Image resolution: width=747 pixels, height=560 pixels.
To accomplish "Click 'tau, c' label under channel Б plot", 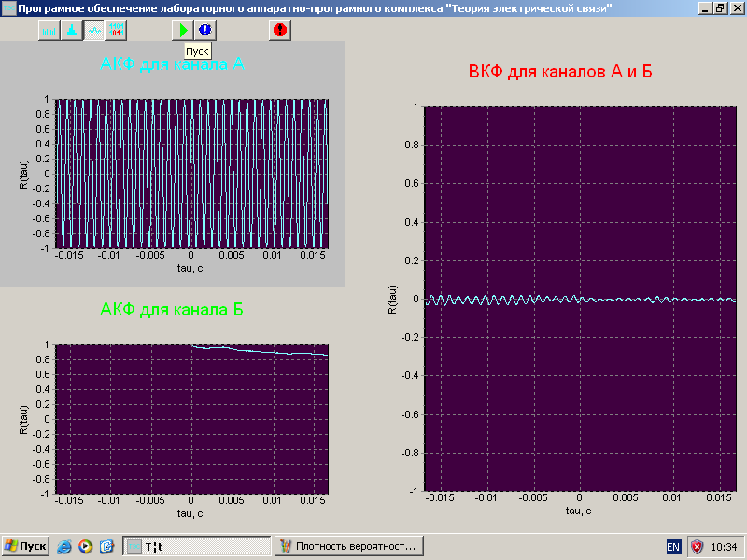I will click(x=190, y=513).
